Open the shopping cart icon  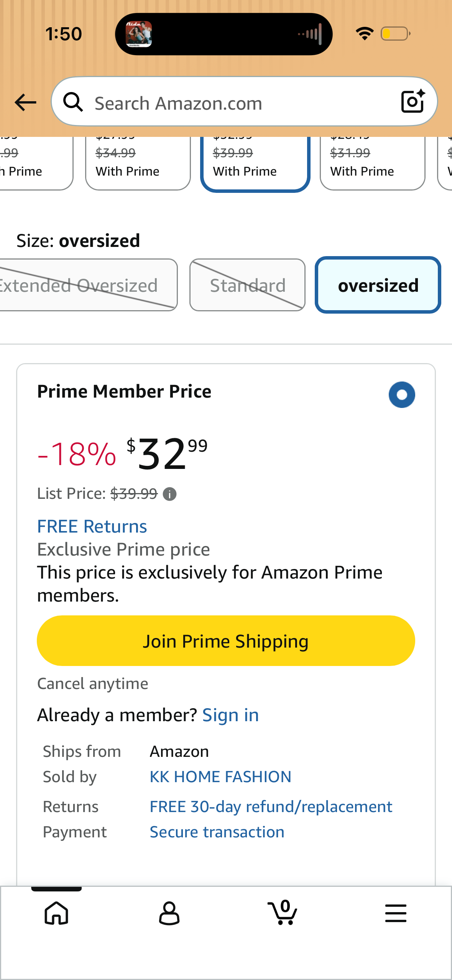point(283,913)
